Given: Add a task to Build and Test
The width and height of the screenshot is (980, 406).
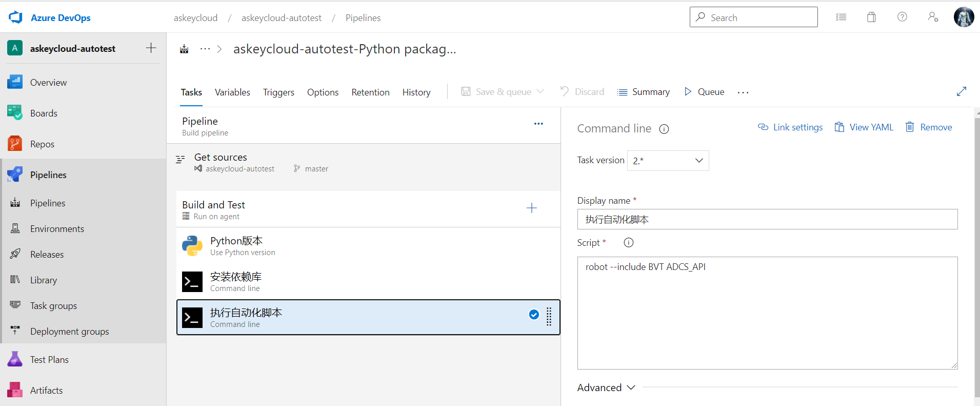Looking at the screenshot, I should click(532, 208).
